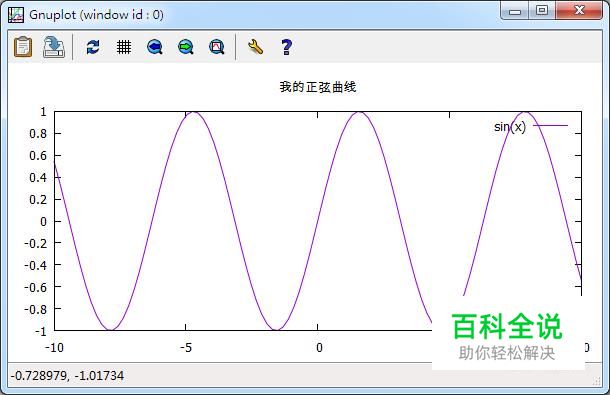Open the help question mark
The height and width of the screenshot is (395, 610).
tap(286, 47)
